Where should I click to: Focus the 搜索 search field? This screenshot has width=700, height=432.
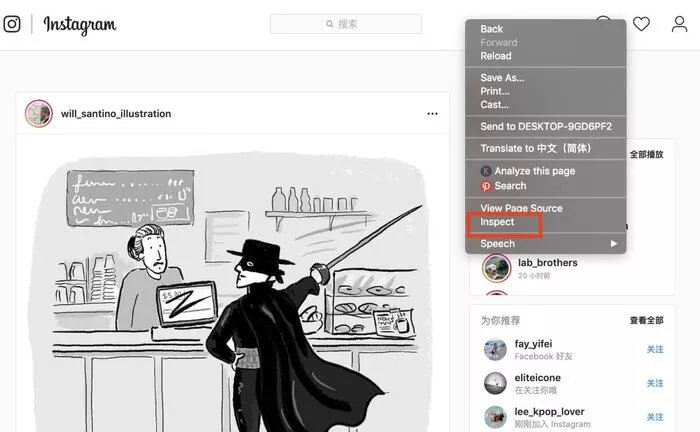(346, 24)
